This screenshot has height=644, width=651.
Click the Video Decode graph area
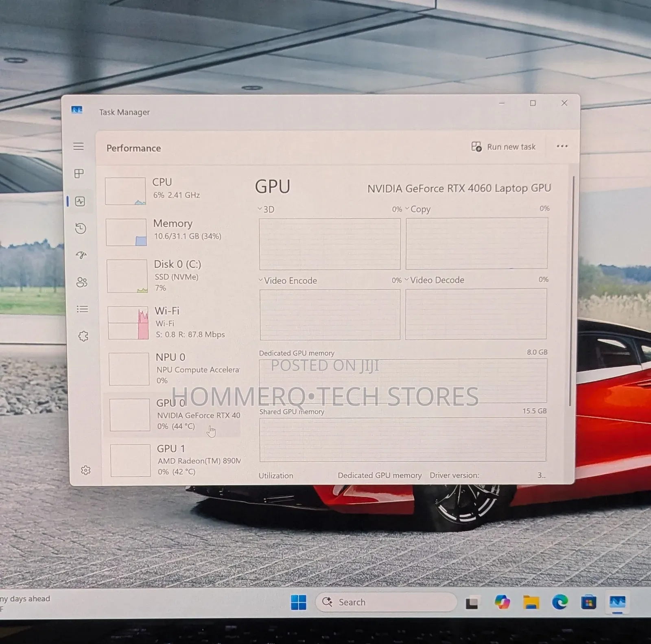coord(476,314)
